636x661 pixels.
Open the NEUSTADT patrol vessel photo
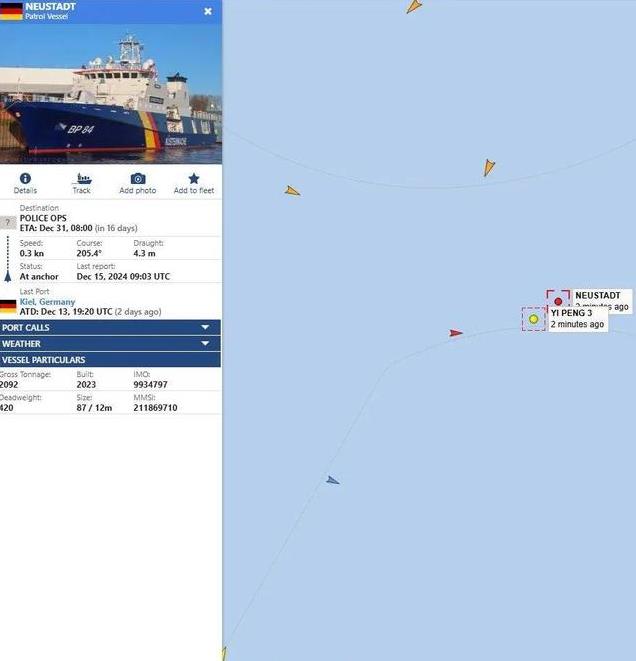click(x=111, y=94)
